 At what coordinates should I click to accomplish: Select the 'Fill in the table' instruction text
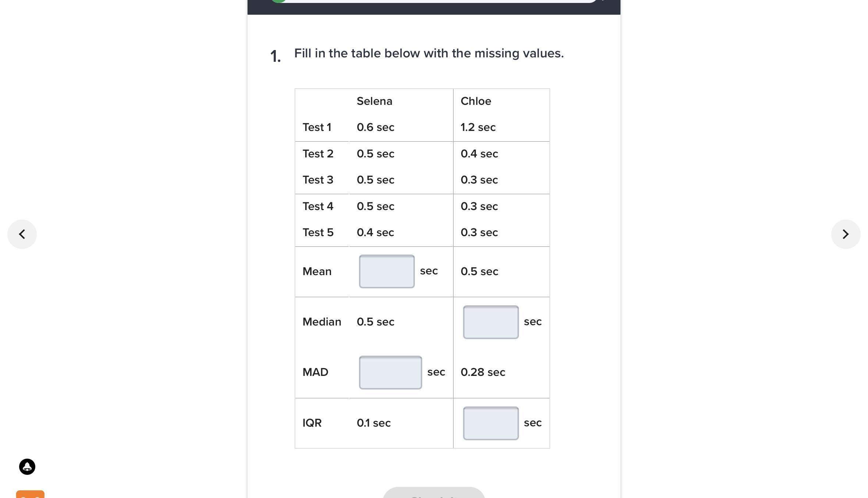(x=429, y=53)
